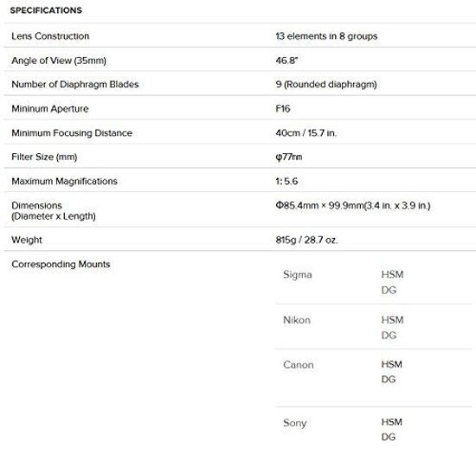This screenshot has width=476, height=449.
Task: Click the 46.8° angle value
Action: click(286, 61)
